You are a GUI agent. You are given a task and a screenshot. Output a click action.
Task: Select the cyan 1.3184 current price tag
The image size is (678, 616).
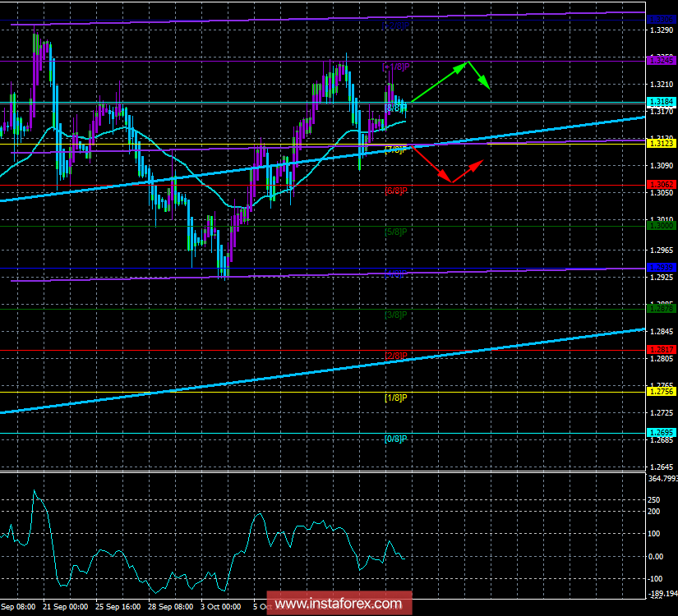[661, 102]
